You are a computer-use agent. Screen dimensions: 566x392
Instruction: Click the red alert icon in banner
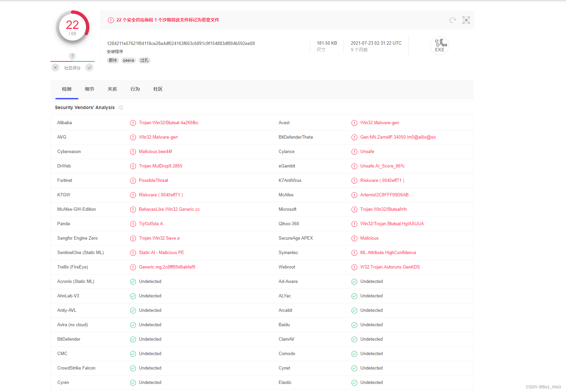tap(111, 20)
